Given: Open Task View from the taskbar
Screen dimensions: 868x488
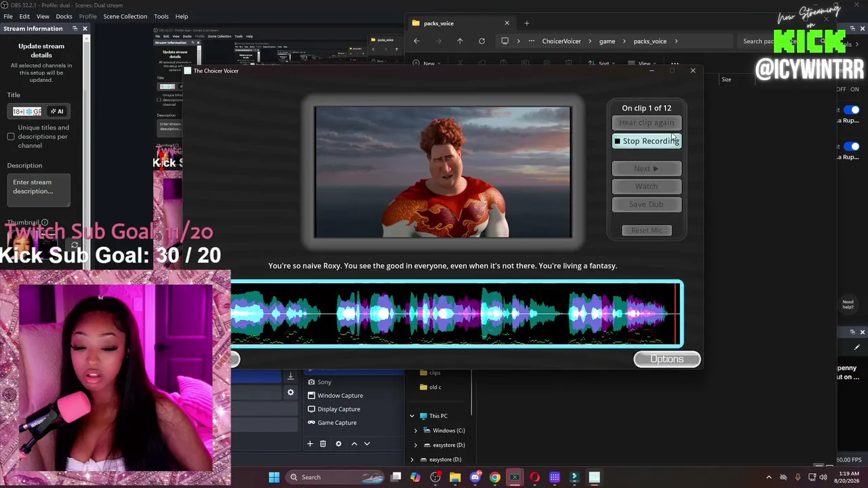Looking at the screenshot, I should (x=396, y=477).
